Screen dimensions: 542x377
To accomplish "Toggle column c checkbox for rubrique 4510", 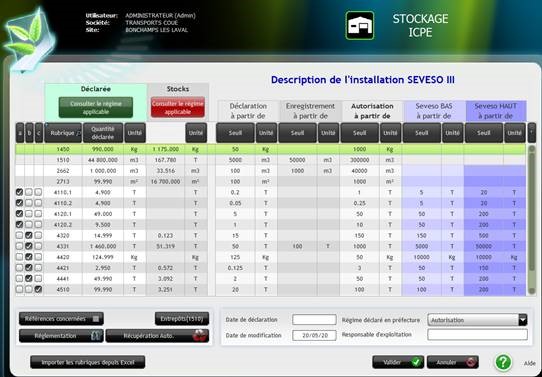I will pyautogui.click(x=38, y=289).
